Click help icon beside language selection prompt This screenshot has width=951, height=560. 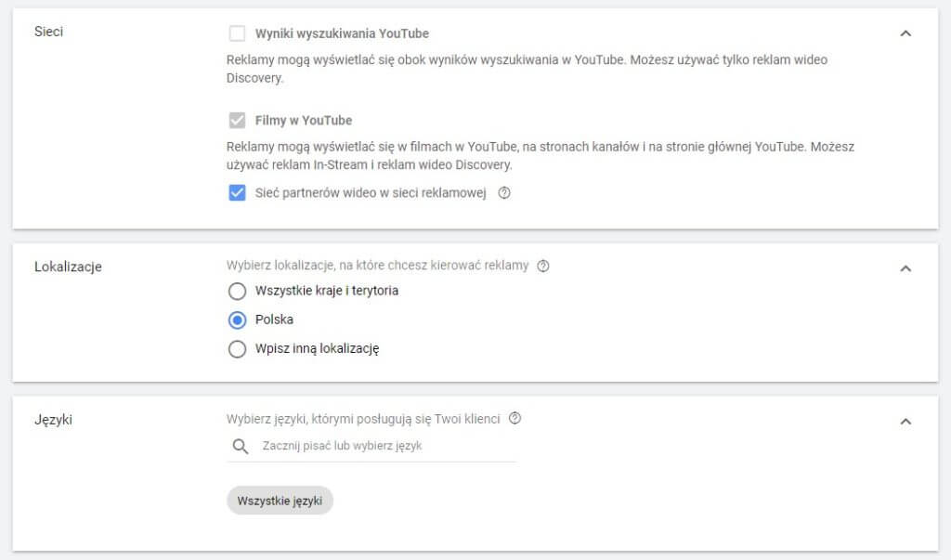tap(515, 419)
